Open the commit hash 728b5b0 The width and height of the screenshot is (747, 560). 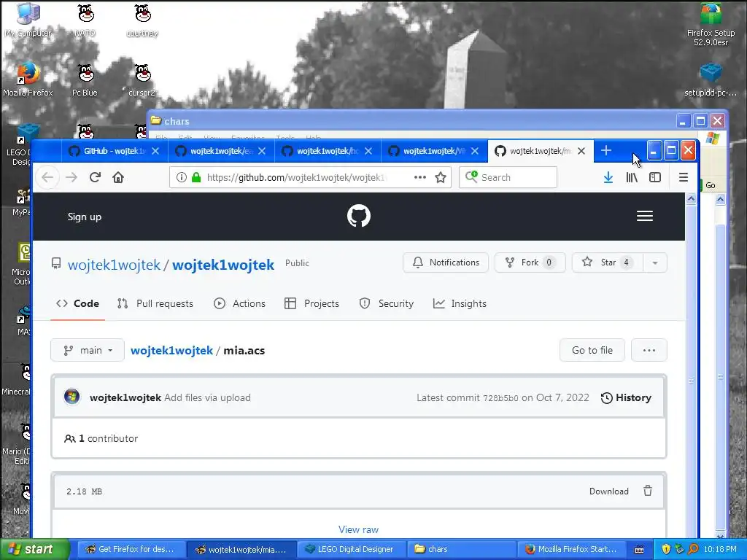[x=500, y=398]
